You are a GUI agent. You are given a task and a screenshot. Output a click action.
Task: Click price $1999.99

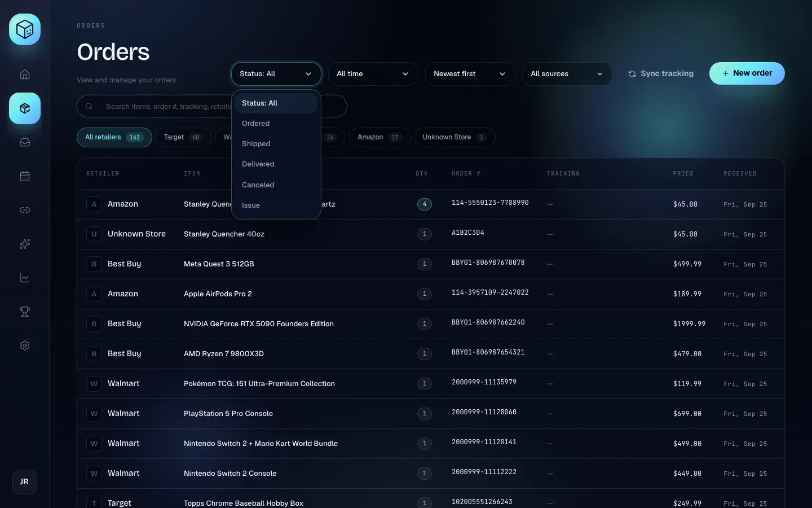pyautogui.click(x=689, y=324)
